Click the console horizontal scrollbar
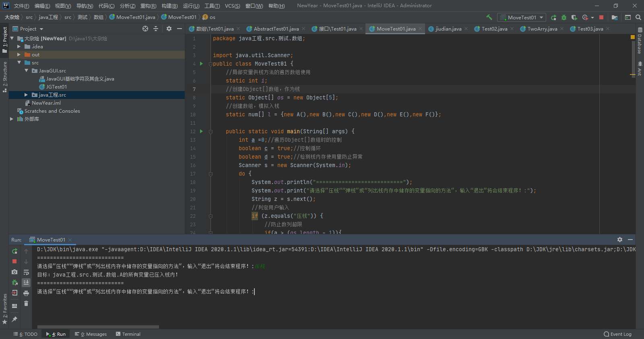This screenshot has height=339, width=644. pyautogui.click(x=98, y=327)
